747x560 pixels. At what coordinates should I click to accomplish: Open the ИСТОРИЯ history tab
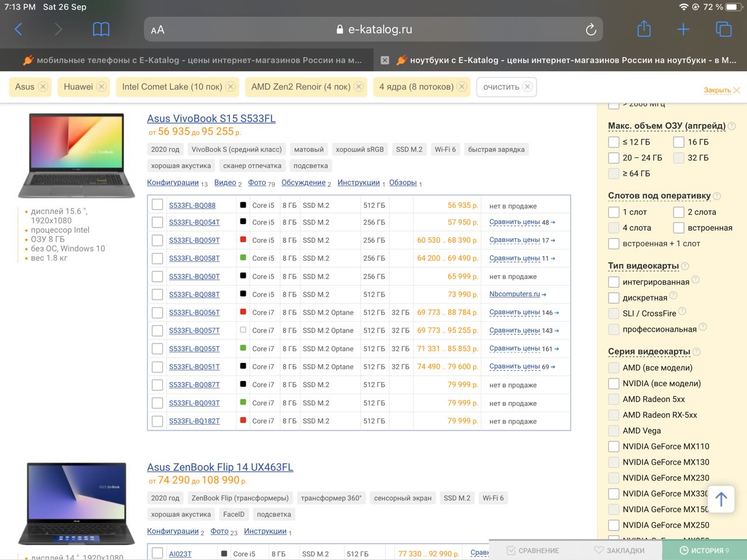click(x=704, y=550)
